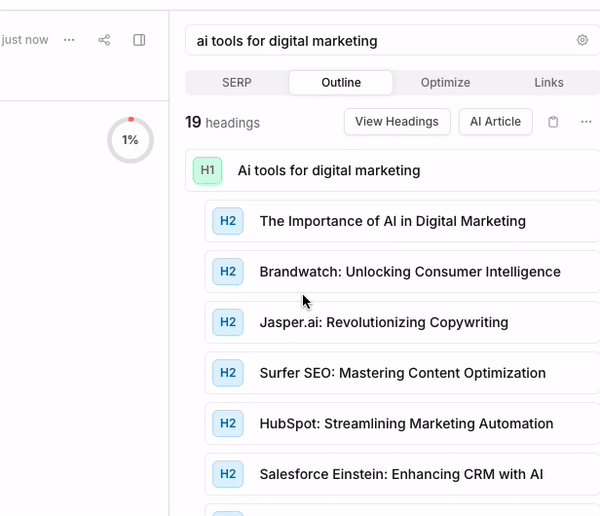Image resolution: width=600 pixels, height=516 pixels.
Task: Click the 19 headings count label
Action: pos(222,122)
